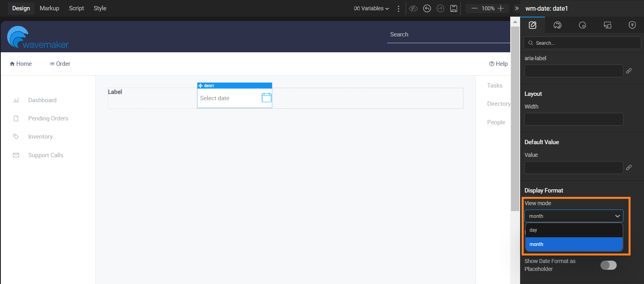
Task: Open the Styles tab palette icon
Action: (x=557, y=25)
